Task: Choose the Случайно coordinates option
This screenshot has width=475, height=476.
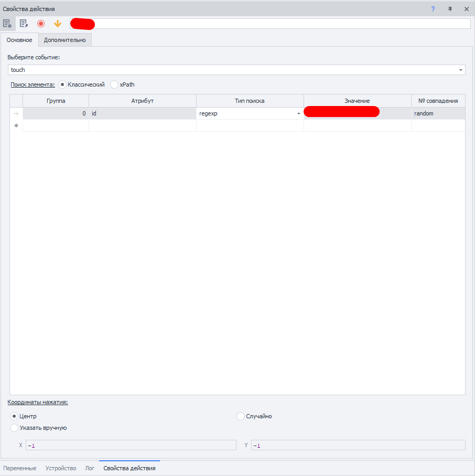Action: (241, 416)
